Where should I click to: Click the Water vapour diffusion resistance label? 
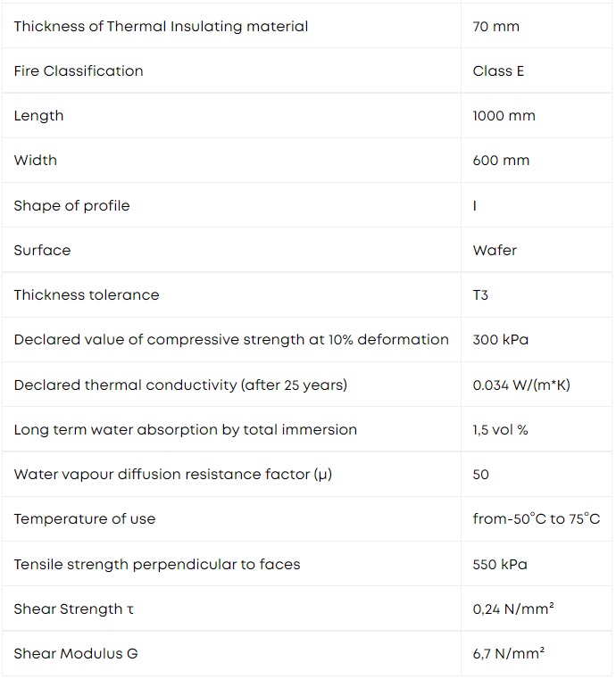[x=173, y=474]
